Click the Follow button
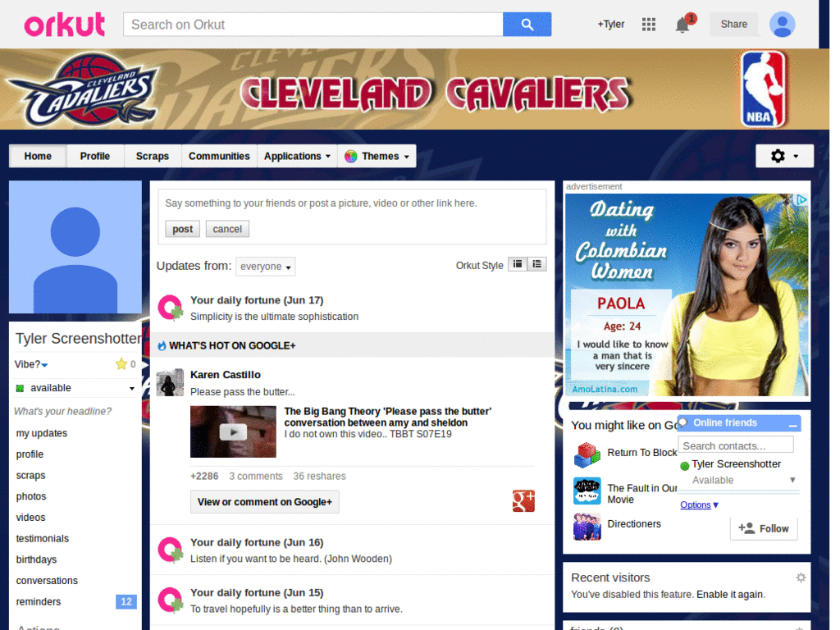840x630 pixels. (x=764, y=529)
